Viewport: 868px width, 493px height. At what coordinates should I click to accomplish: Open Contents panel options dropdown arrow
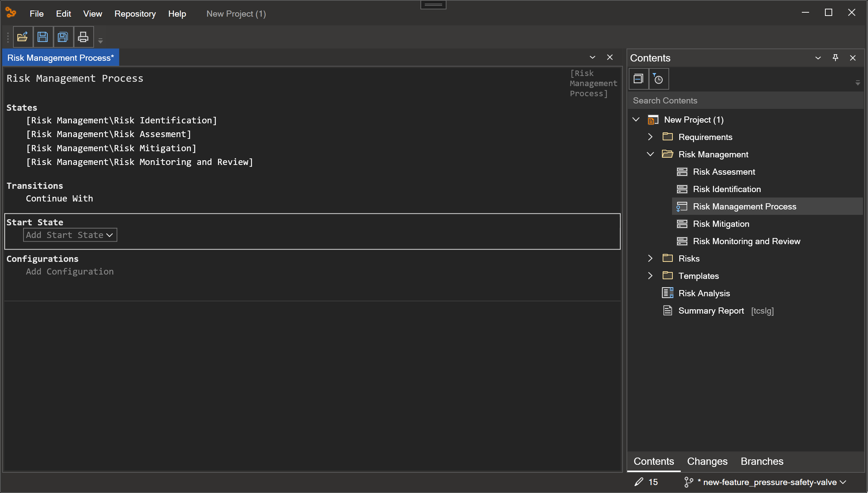click(x=818, y=58)
